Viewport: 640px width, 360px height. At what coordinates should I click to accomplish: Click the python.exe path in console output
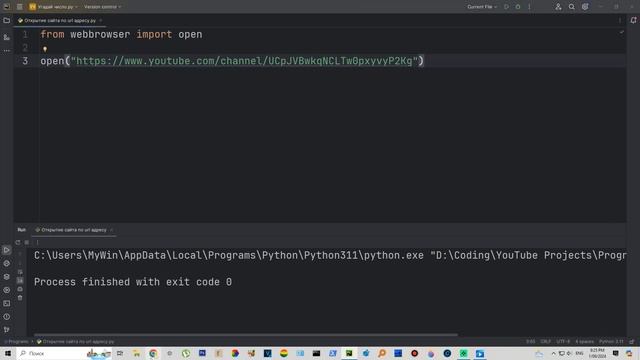229,256
